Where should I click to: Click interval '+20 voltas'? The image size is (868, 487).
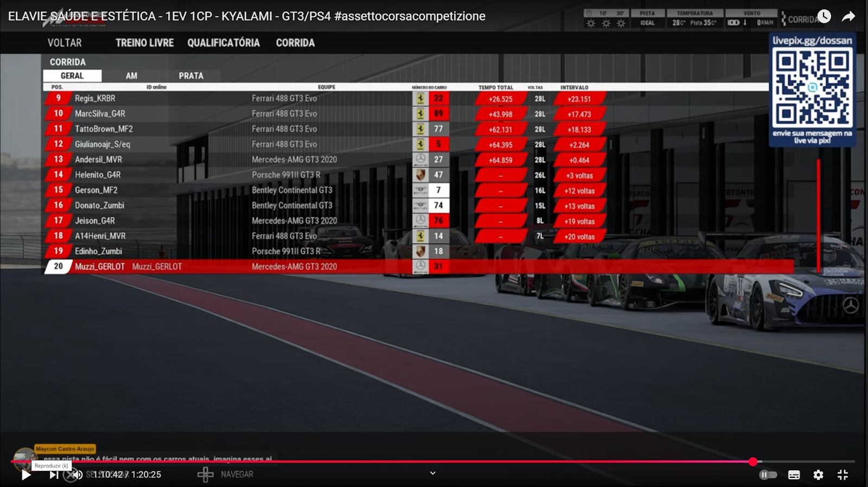tap(579, 237)
